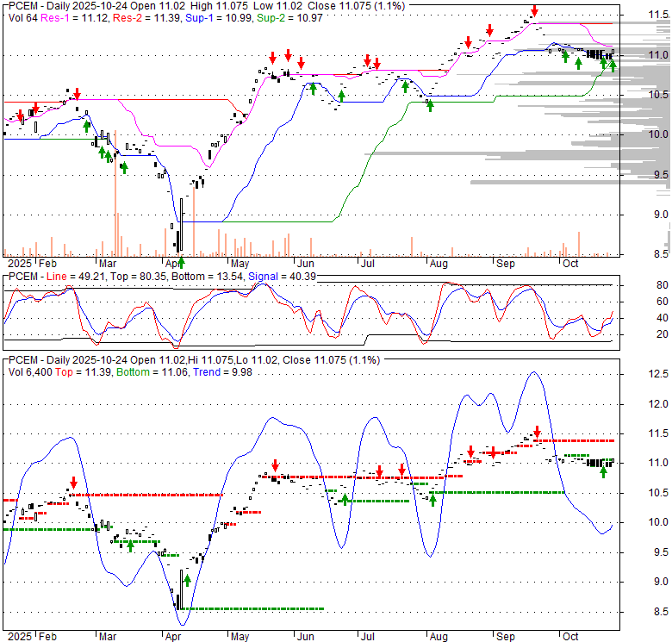Click the red sell arrow at September peak in the top chart
The image size is (672, 642).
click(x=534, y=11)
